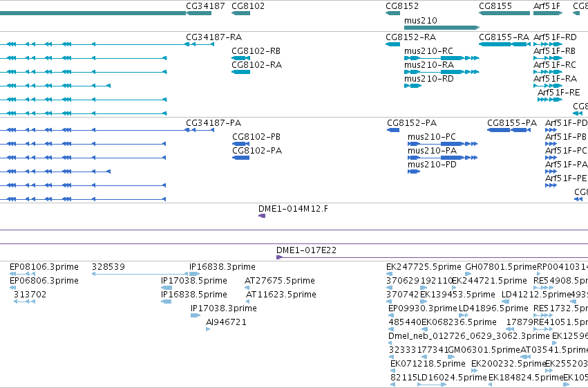Select the AT11623.5prime EST label
This screenshot has height=388, width=588.
coord(281,295)
